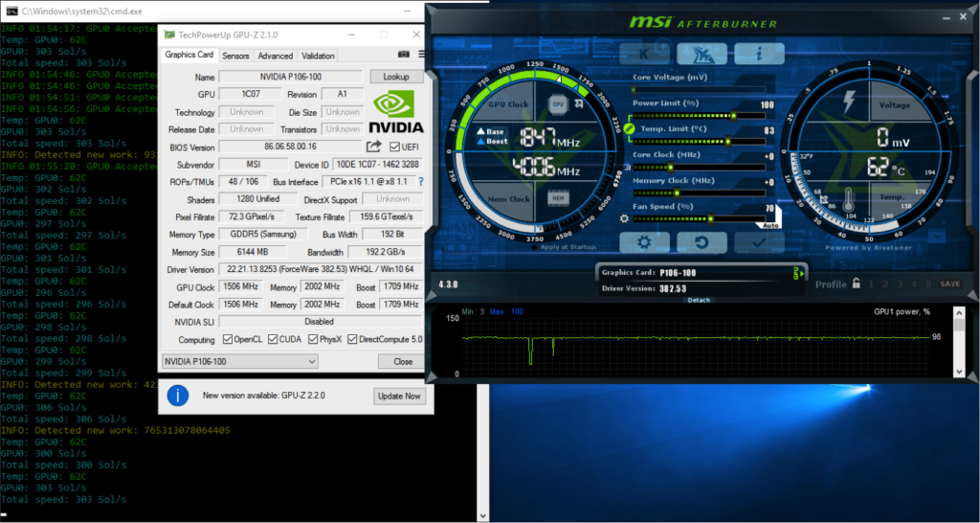Click the thermometer icon in temperature gauge
This screenshot has height=523, width=980.
(x=848, y=200)
